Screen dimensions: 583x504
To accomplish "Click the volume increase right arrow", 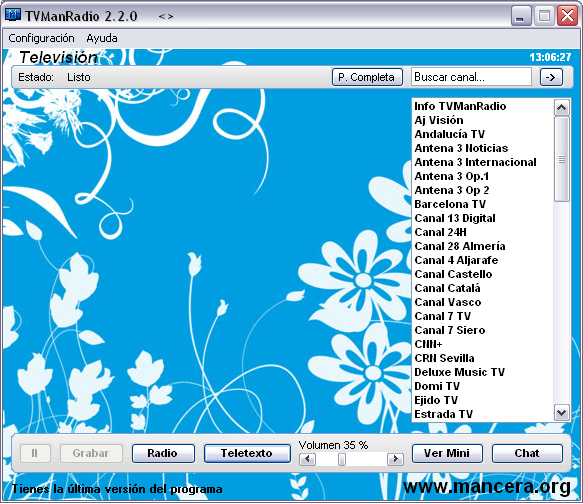I will pos(395,459).
